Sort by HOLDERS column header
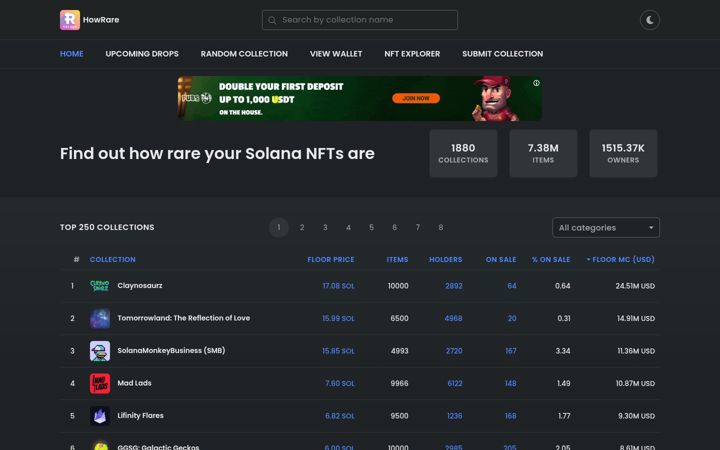 pos(445,259)
